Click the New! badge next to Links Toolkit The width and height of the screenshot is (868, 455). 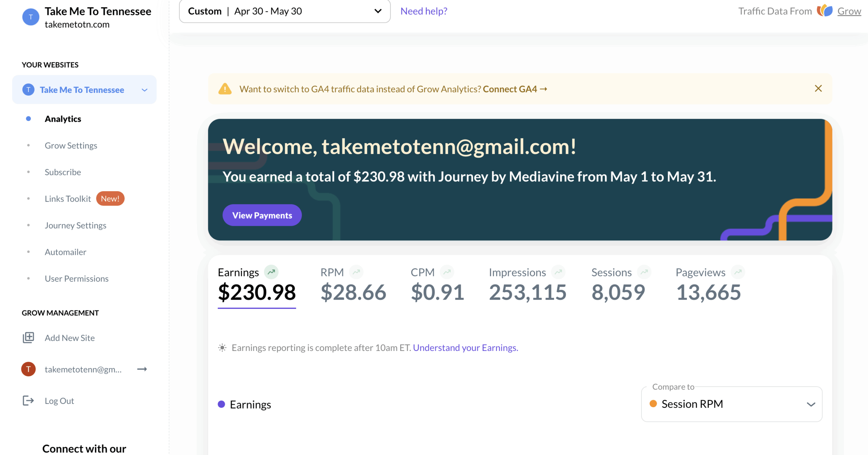pos(110,199)
